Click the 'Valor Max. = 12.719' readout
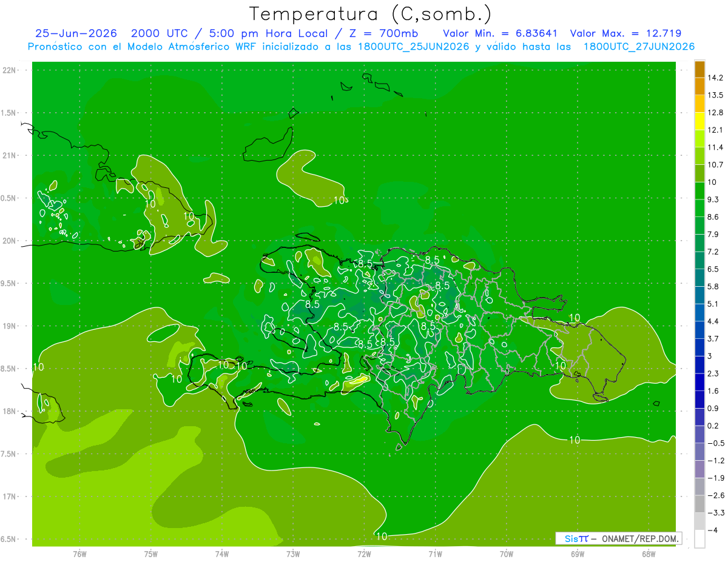The image size is (728, 562). point(625,33)
